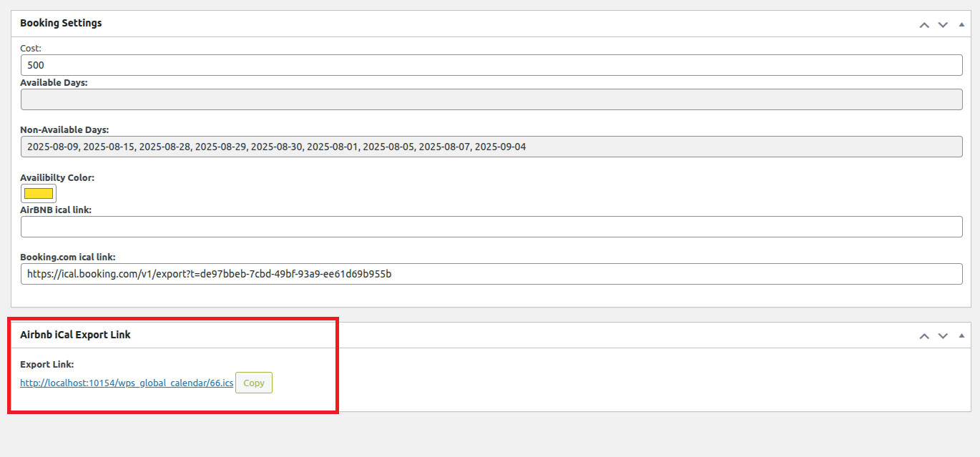
Task: Click the Booking Settings panel title
Action: [61, 23]
